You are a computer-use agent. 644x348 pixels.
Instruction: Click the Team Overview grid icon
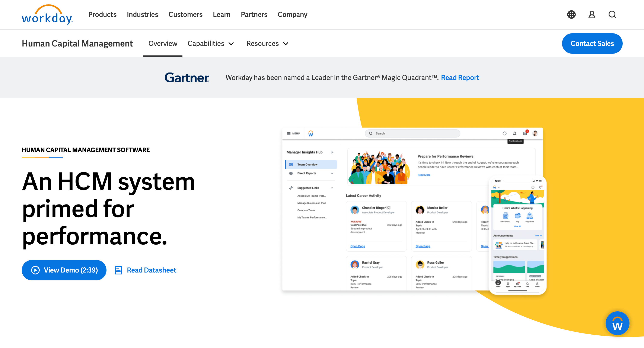[291, 164]
